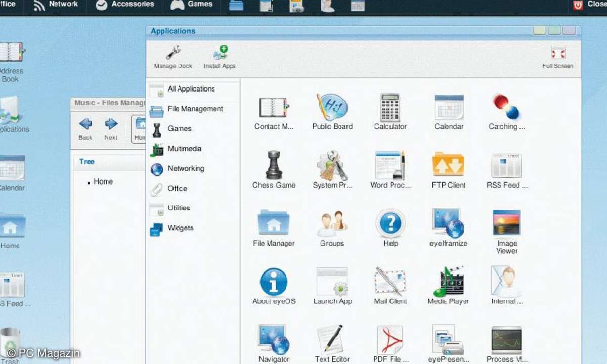Launch the eyePresentation app icon

click(448, 340)
